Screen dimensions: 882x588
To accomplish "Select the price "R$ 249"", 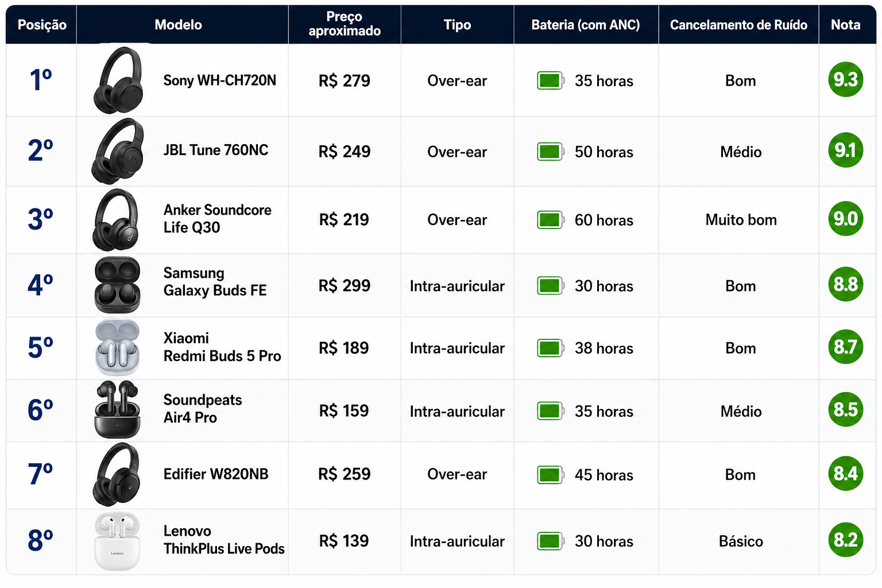I will tap(345, 152).
